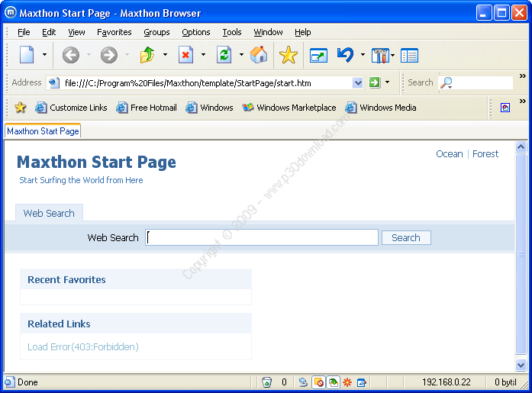Click the Web Search text input box
532x393 pixels.
[262, 237]
